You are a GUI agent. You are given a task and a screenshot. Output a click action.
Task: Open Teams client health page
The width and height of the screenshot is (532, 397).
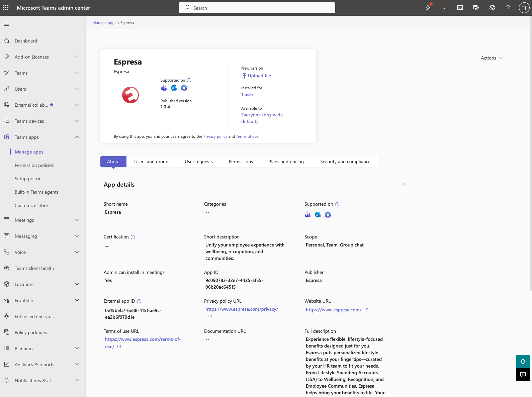[x=34, y=268]
